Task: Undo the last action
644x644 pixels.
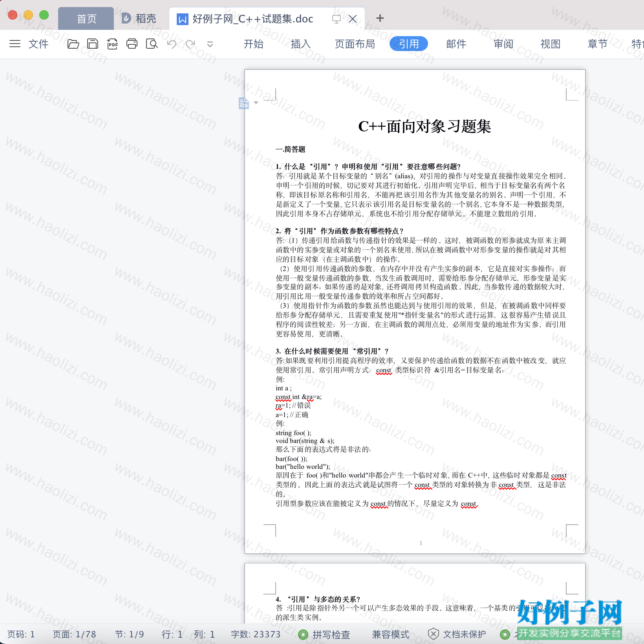Action: coord(172,44)
